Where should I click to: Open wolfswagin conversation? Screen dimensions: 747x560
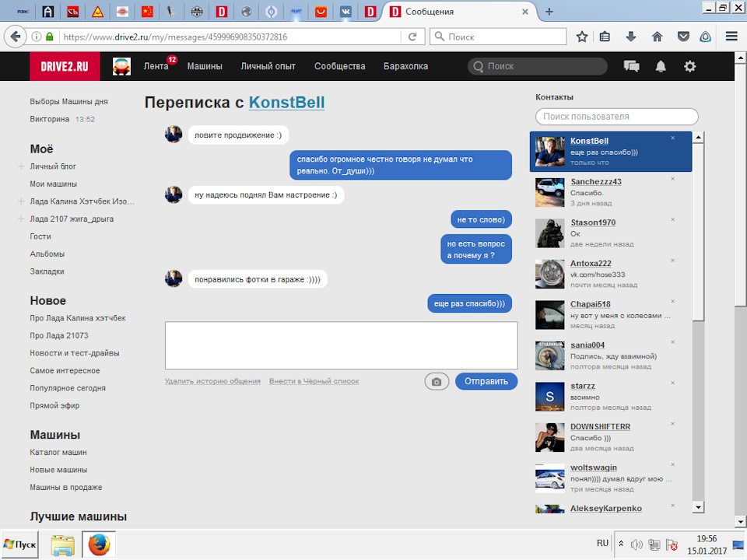610,478
